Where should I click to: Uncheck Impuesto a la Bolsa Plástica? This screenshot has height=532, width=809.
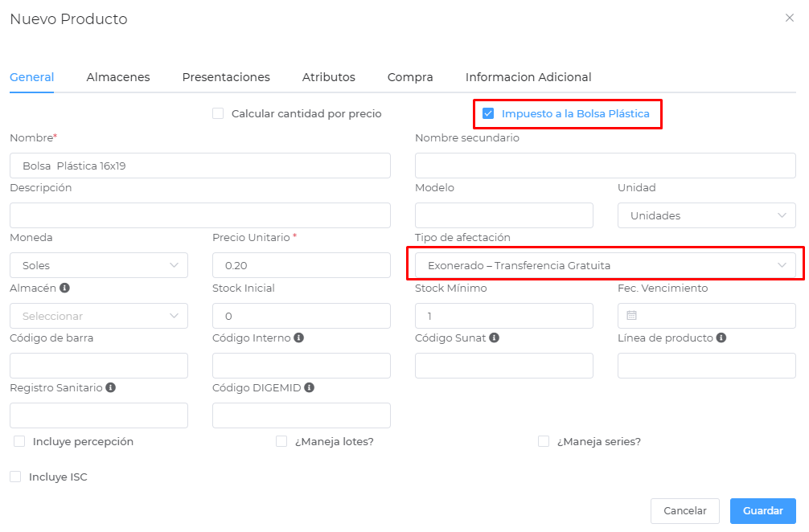488,113
